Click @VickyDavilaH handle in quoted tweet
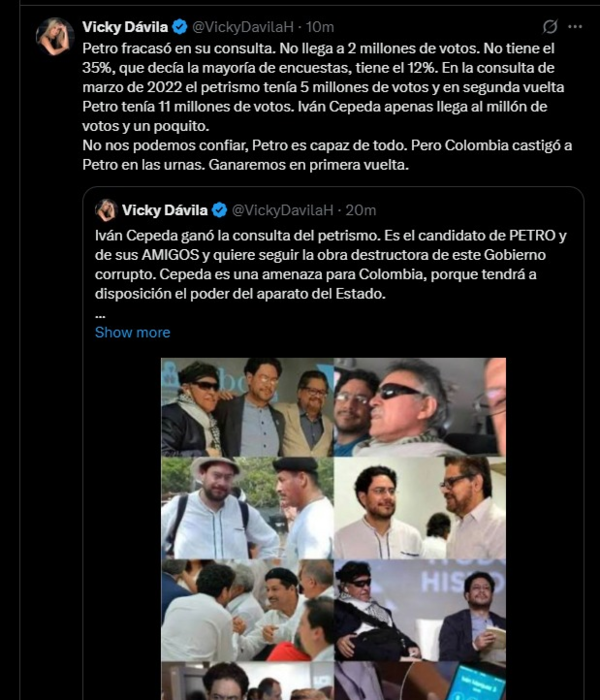This screenshot has height=700, width=600. click(x=283, y=210)
